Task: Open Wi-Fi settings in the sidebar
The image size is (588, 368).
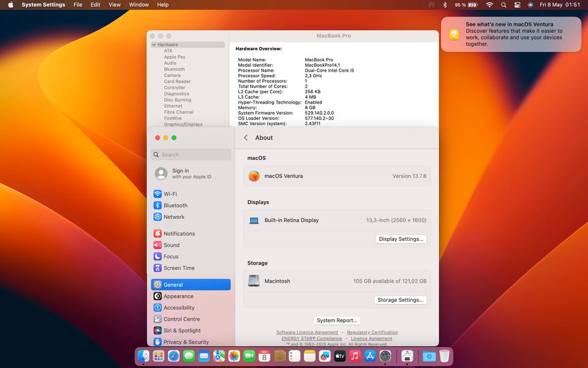Action: [x=191, y=194]
